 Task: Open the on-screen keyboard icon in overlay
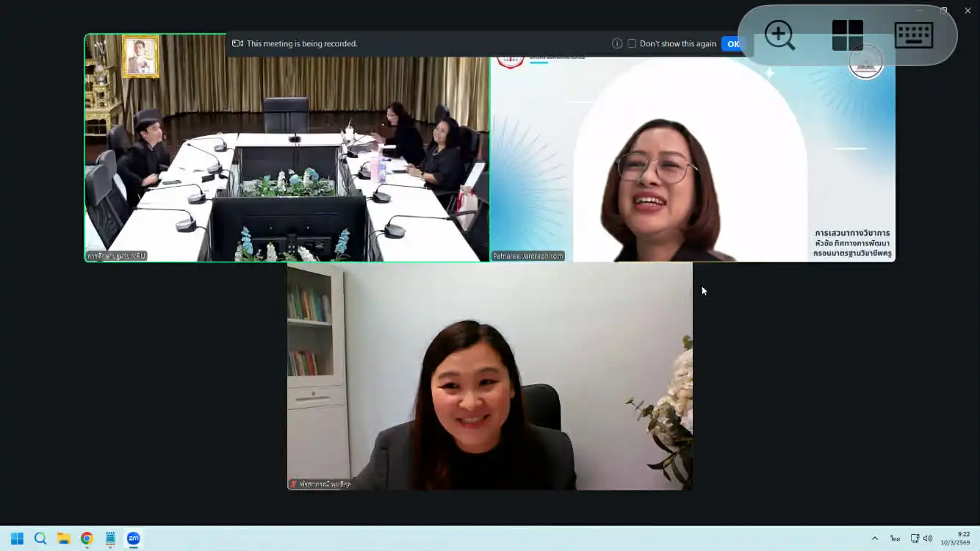point(914,35)
